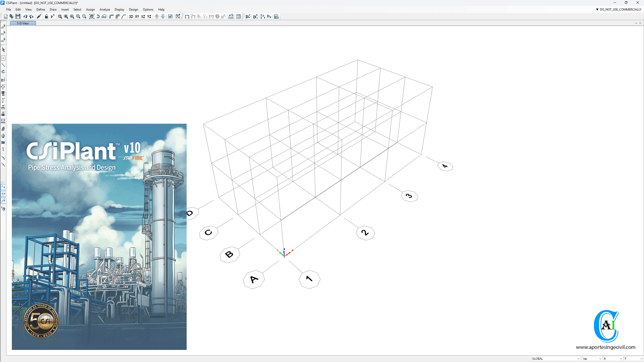Expand the ft length units dropdown

click(x=613, y=359)
